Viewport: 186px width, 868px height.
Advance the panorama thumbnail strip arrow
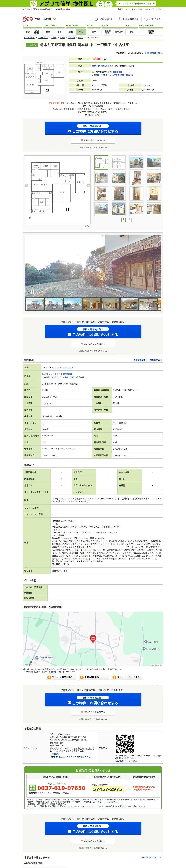[158, 304]
